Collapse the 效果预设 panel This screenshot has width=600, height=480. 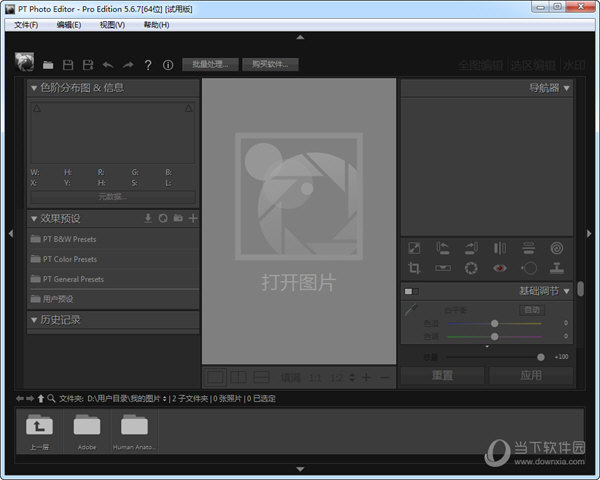click(x=34, y=219)
